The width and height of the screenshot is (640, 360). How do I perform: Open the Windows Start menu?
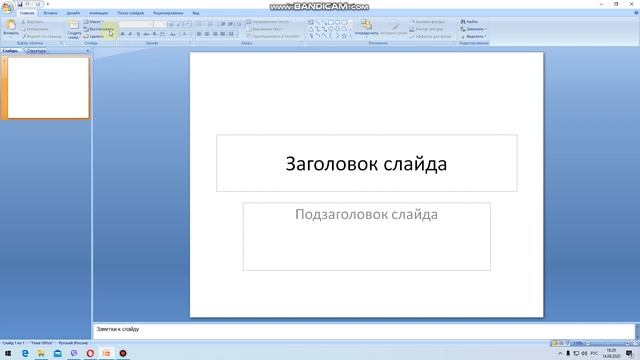point(8,353)
